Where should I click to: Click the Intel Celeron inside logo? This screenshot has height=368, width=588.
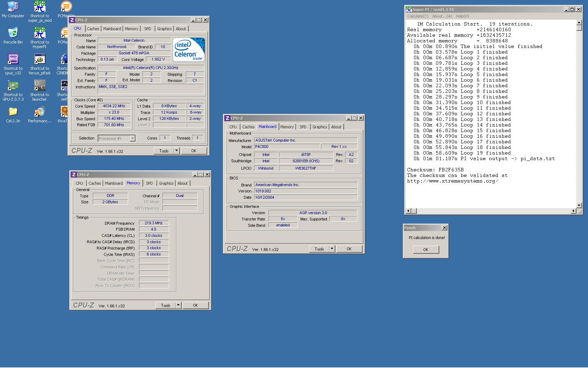coord(189,50)
